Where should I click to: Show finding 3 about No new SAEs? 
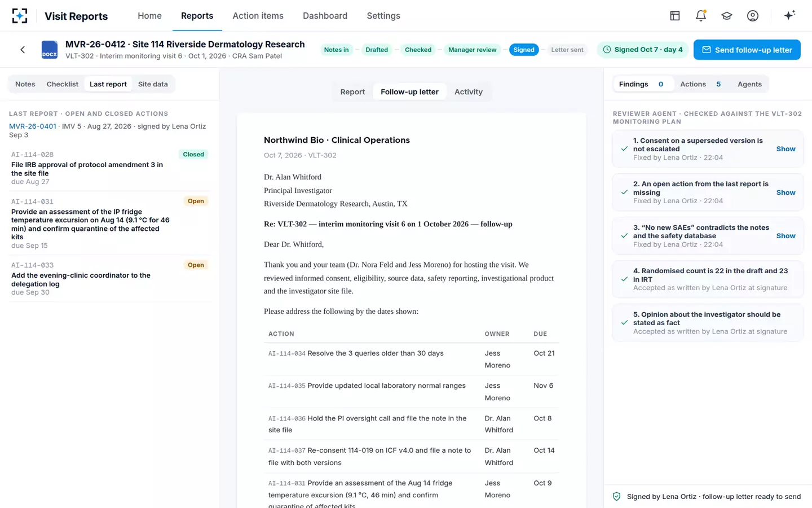click(x=785, y=236)
